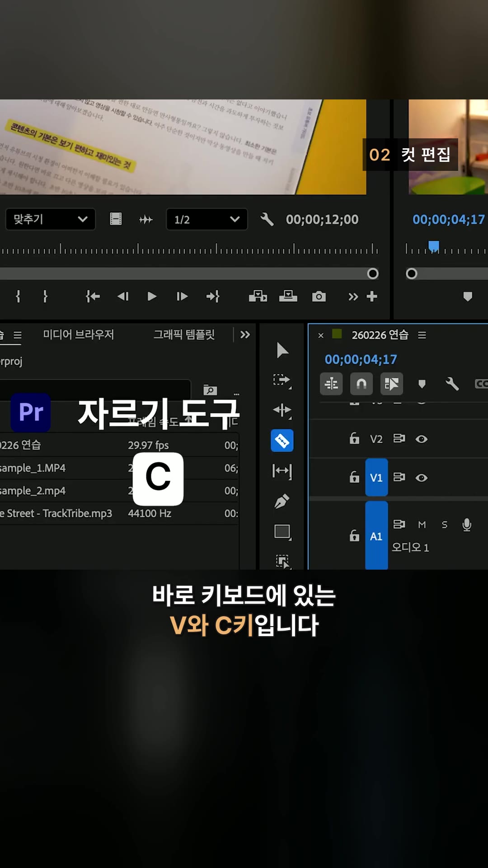Click the Overwrite edit icon
488x868 pixels.
[288, 296]
